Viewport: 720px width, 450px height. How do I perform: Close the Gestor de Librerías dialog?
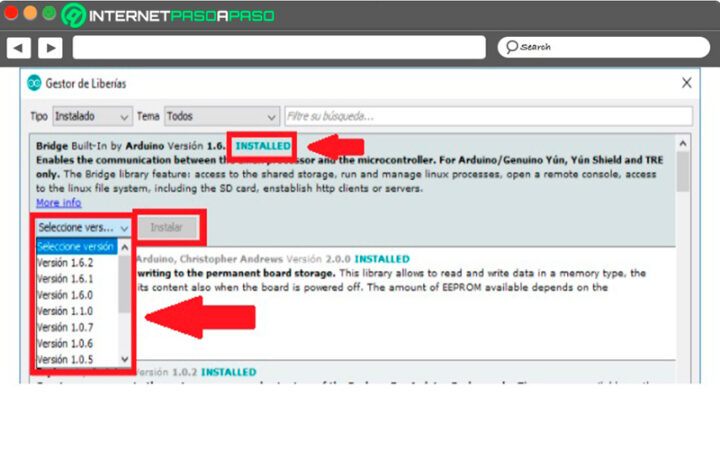pyautogui.click(x=686, y=83)
